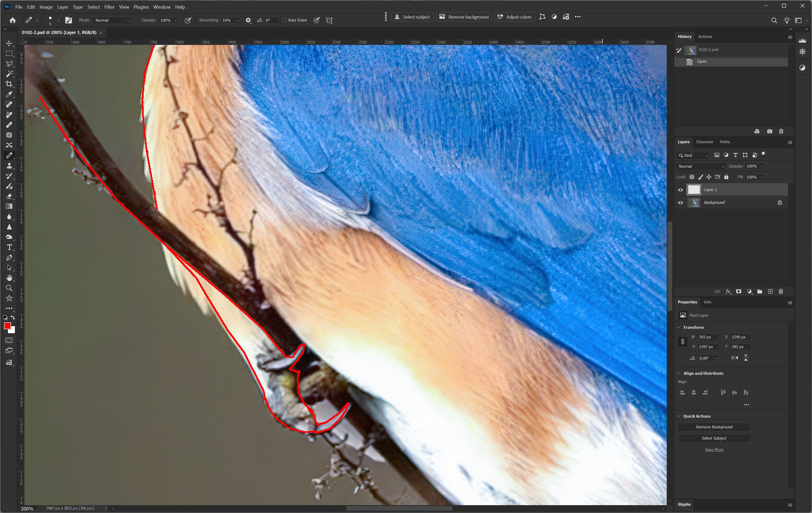Viewport: 812px width, 513px height.
Task: Toggle Background layer visibility
Action: coord(681,203)
